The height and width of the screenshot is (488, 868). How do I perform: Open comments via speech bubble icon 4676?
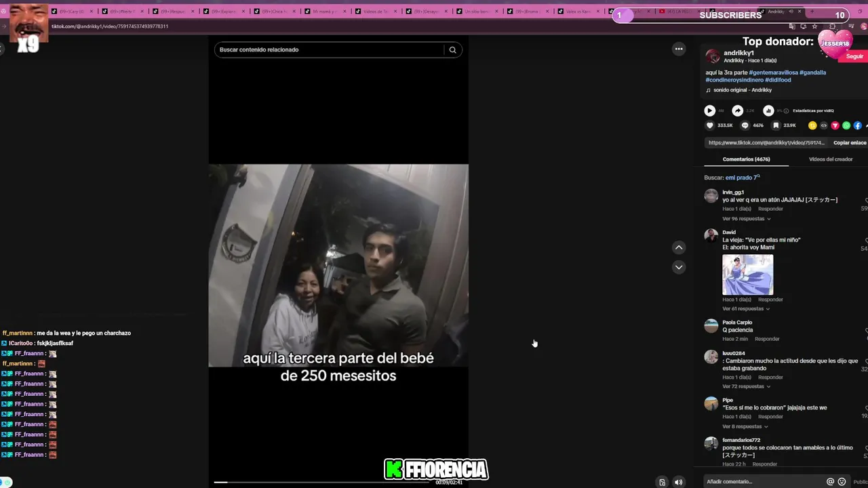745,125
